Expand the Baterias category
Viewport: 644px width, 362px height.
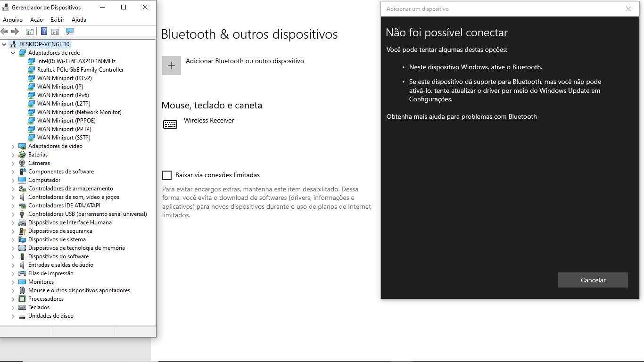[13, 155]
